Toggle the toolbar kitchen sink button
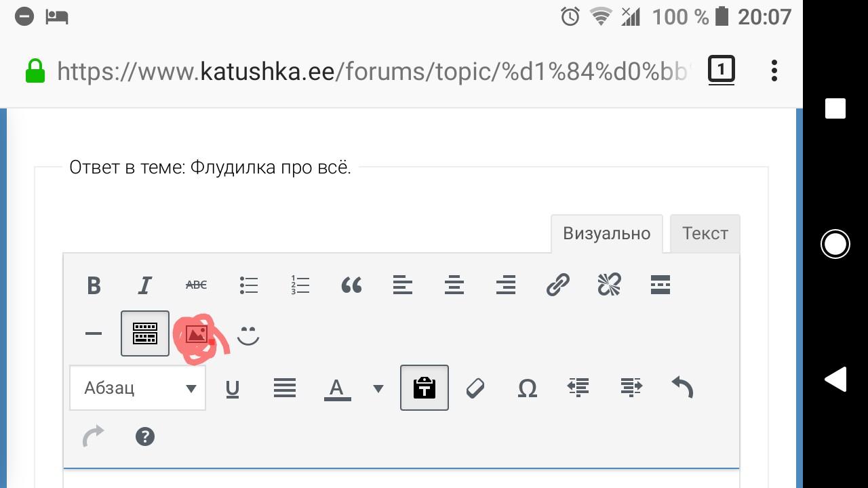868x488 pixels. click(x=145, y=333)
